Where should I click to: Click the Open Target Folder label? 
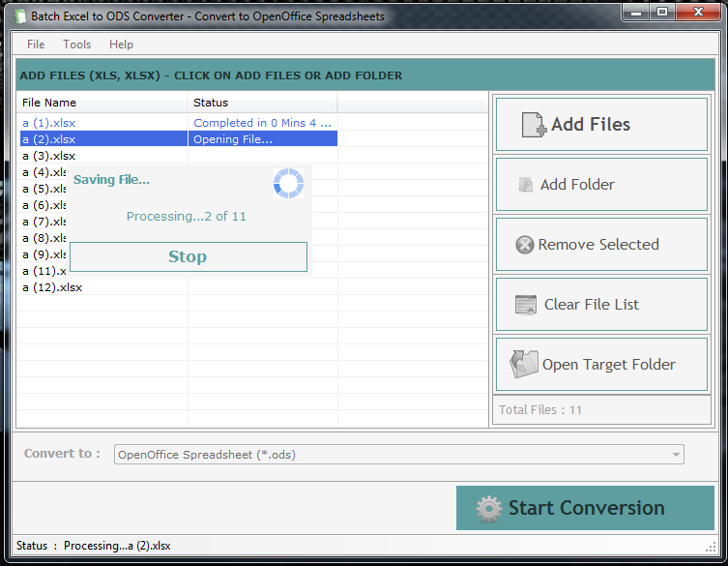pyautogui.click(x=609, y=365)
